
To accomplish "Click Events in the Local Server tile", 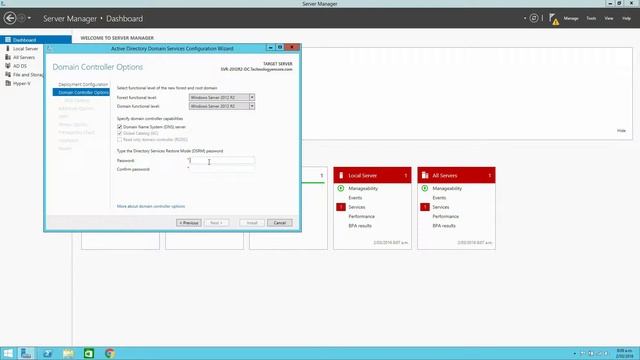I will click(x=355, y=198).
